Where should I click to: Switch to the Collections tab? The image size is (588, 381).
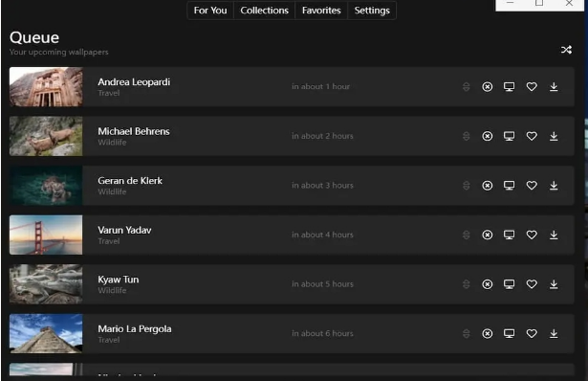[x=265, y=11]
